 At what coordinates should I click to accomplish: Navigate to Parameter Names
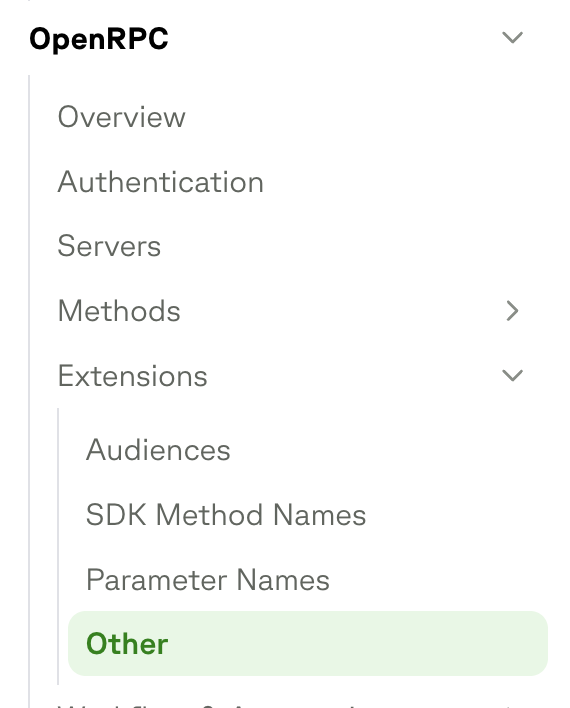pyautogui.click(x=208, y=580)
